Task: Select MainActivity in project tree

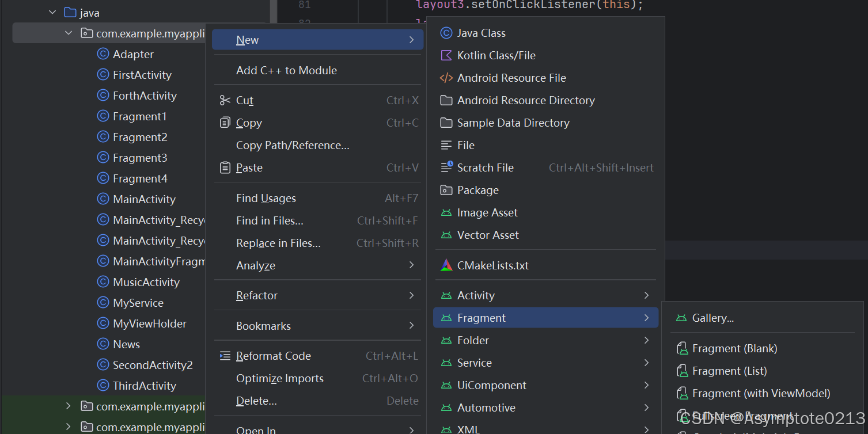Action: 144,199
